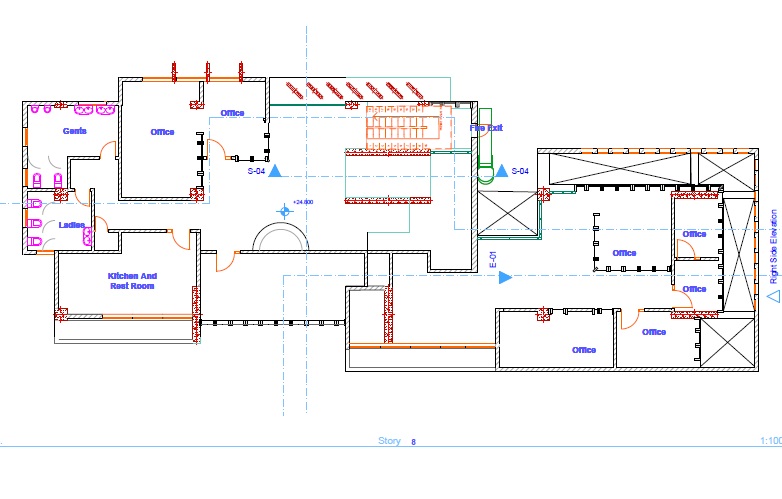Click the S-04 section marker left of the staircase

coord(274,172)
